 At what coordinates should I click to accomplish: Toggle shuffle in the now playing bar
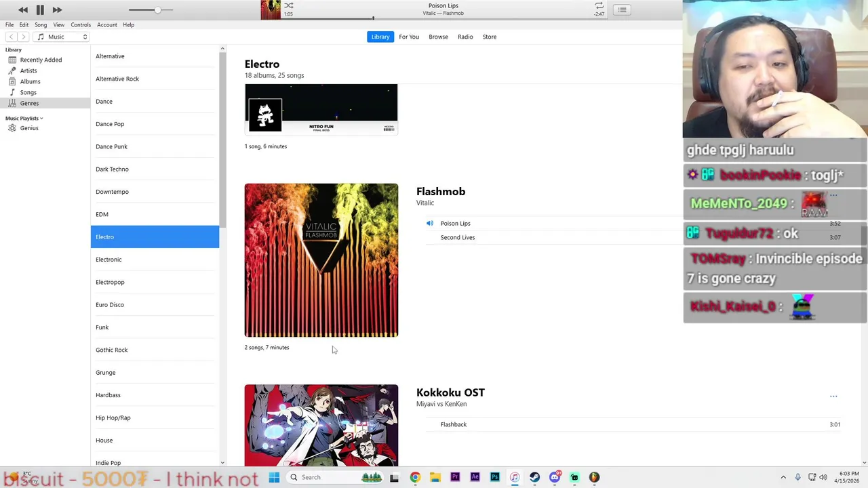click(x=289, y=5)
